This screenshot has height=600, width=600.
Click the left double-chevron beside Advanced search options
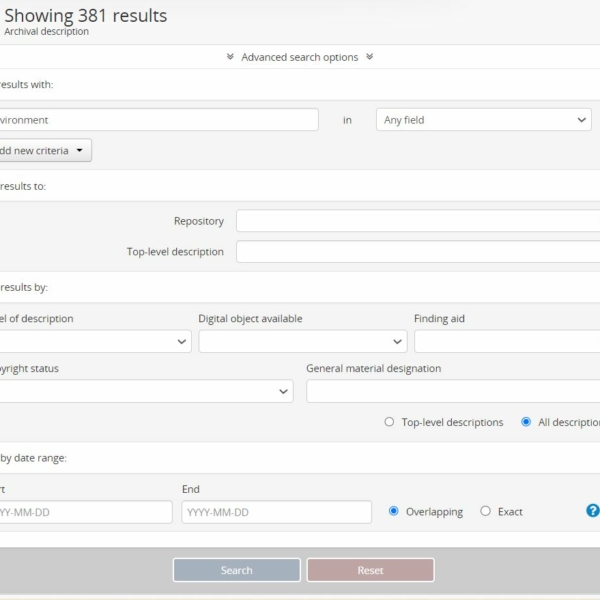[230, 57]
